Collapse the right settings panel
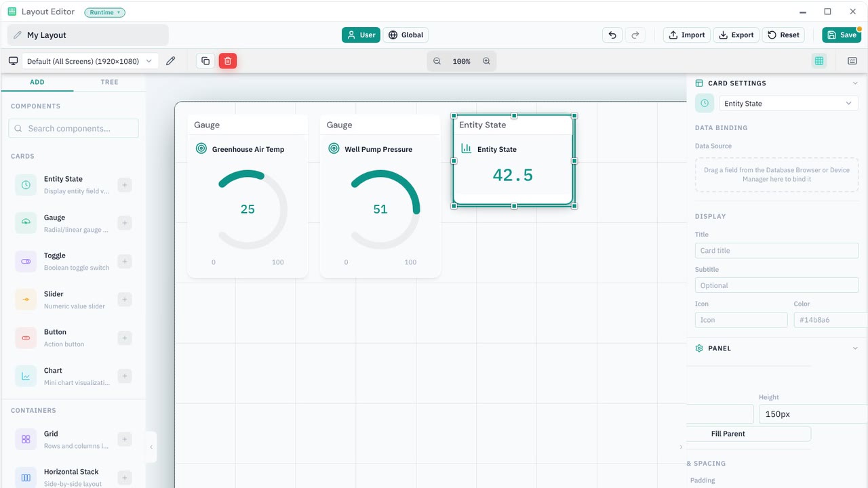868x488 pixels. coord(681,447)
